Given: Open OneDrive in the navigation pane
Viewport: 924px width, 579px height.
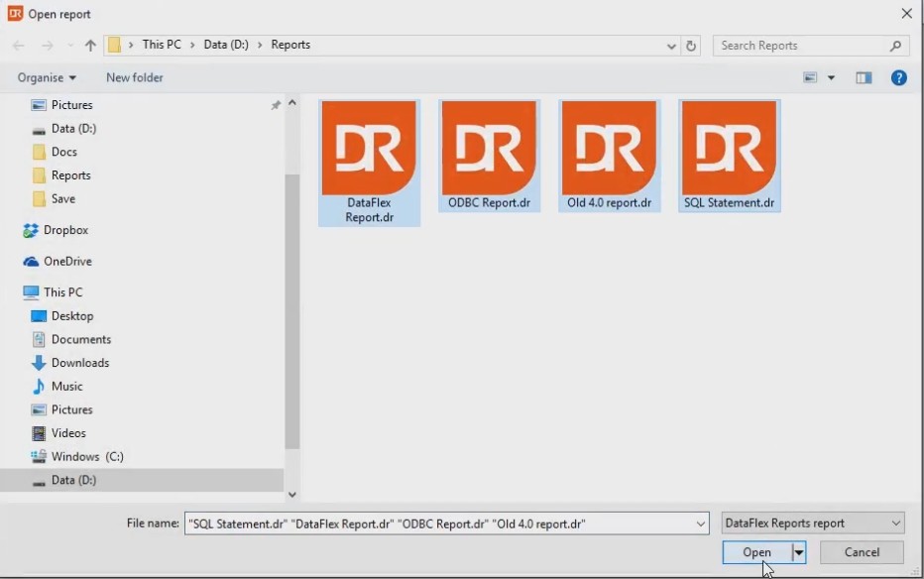Looking at the screenshot, I should coord(67,262).
